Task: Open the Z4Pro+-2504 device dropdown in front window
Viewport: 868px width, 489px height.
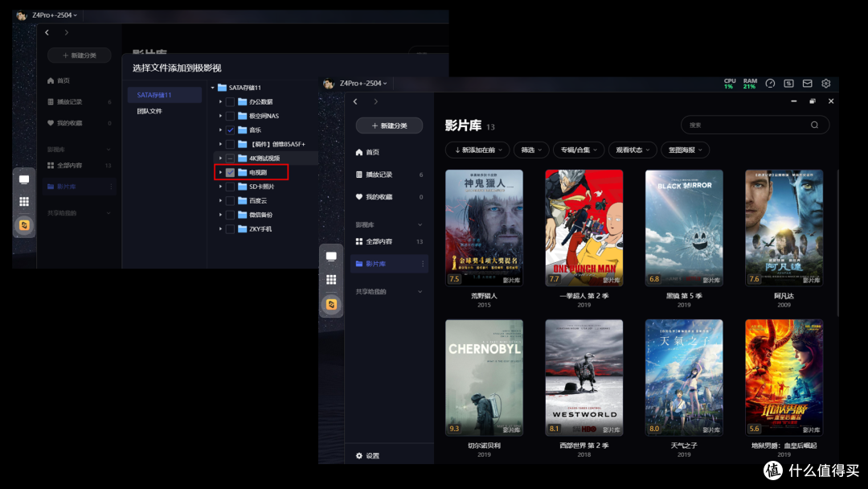Action: pos(363,83)
